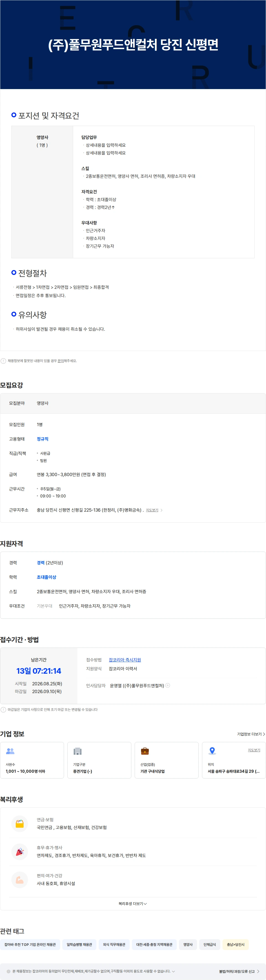
Task: Click the plus icon next to 윤영열 recruiter
Action: pyautogui.click(x=168, y=685)
